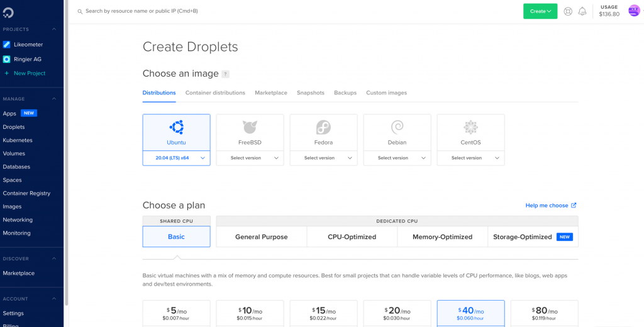Open Marketplace under Discover in sidebar

tap(18, 273)
